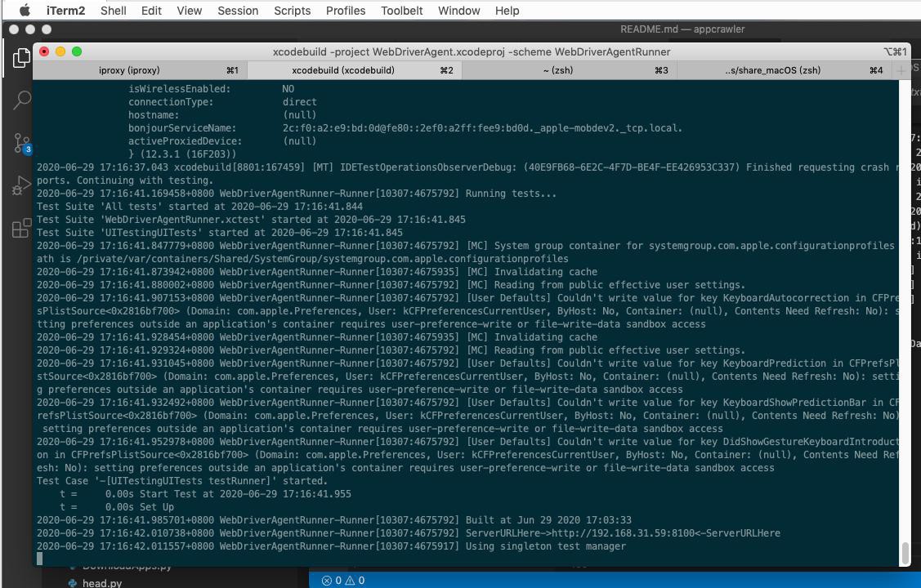Open the iTerm2 application menu

(65, 11)
